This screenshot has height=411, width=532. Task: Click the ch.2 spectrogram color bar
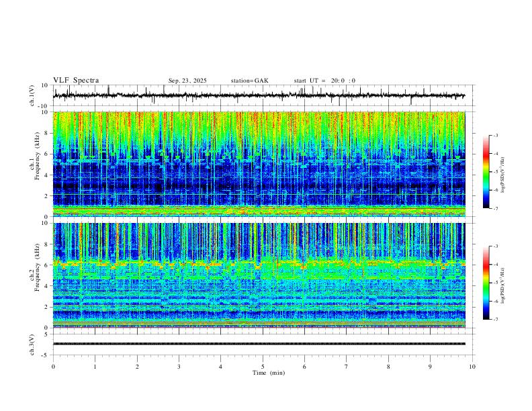click(486, 283)
